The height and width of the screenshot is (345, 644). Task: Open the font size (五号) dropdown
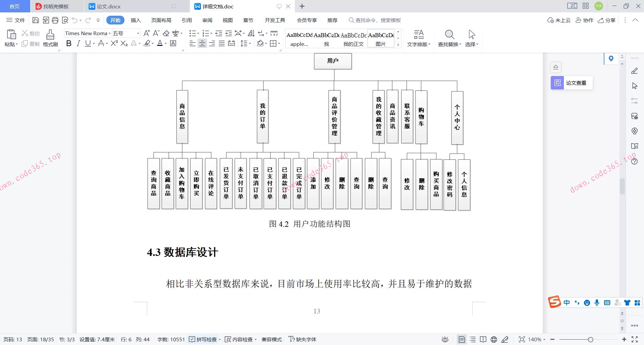click(138, 33)
